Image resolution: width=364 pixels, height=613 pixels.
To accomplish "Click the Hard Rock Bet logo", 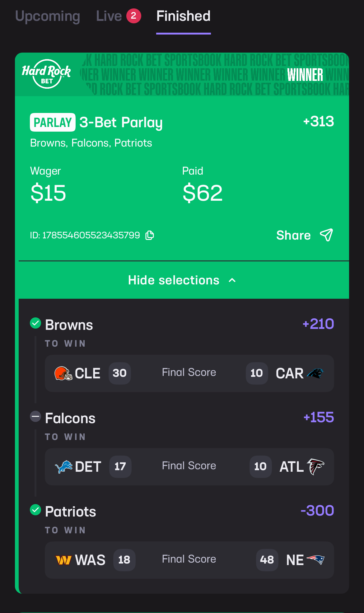I will (x=46, y=74).
